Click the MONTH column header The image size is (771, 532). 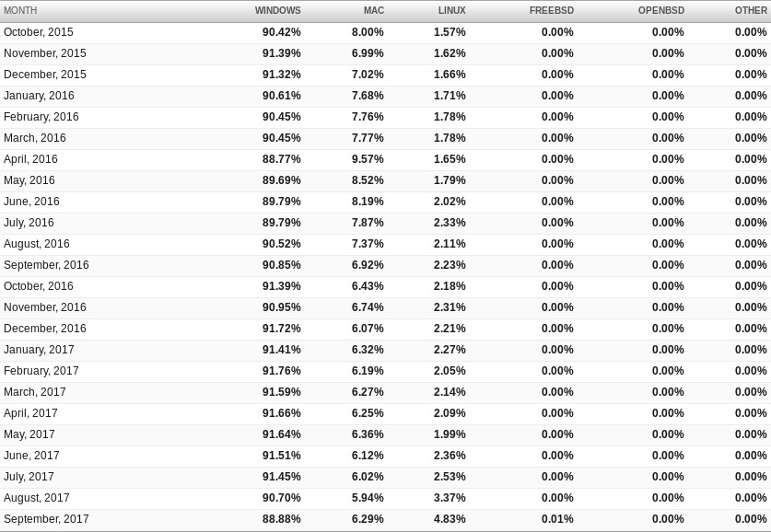(20, 10)
